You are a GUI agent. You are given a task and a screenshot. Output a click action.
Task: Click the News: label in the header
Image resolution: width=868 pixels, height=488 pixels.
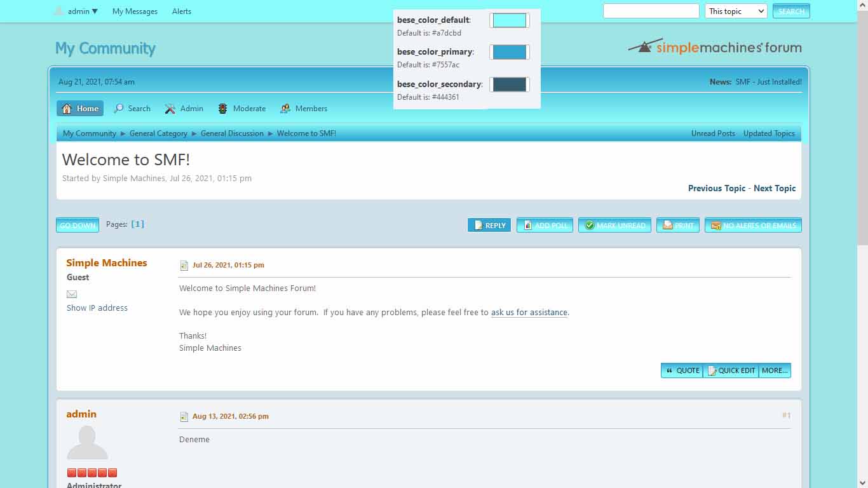click(721, 82)
